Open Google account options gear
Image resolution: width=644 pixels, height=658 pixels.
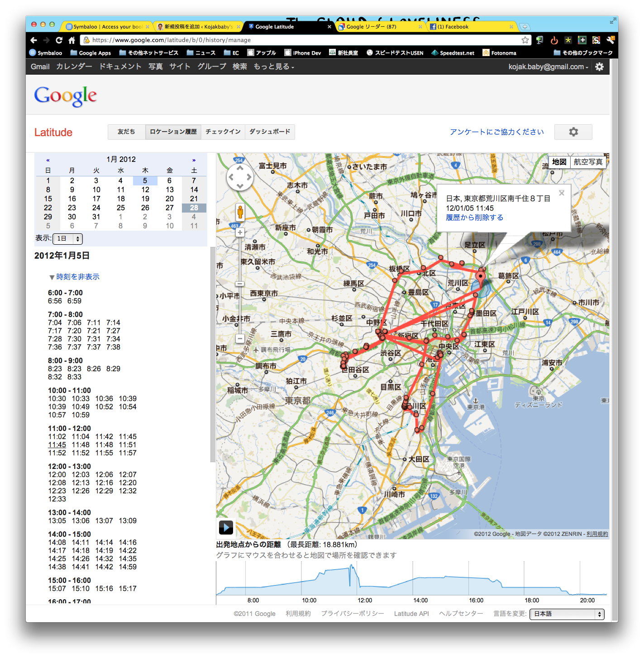coord(599,67)
